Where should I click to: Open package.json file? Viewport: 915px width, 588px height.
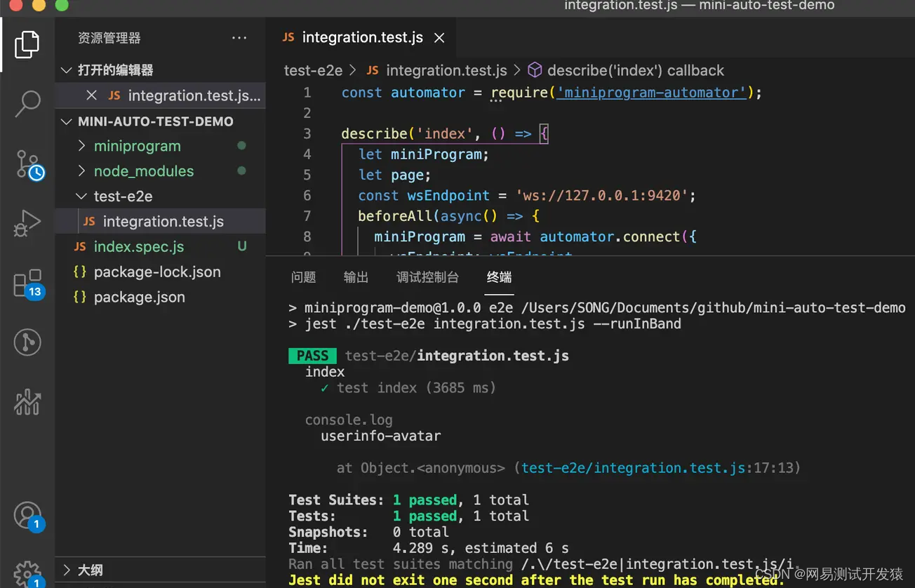[x=160, y=298]
